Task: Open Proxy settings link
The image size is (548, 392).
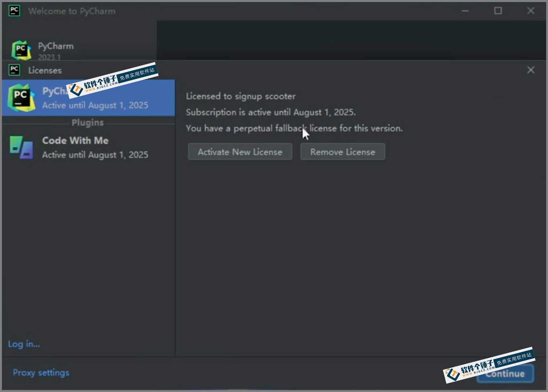Action: tap(41, 372)
